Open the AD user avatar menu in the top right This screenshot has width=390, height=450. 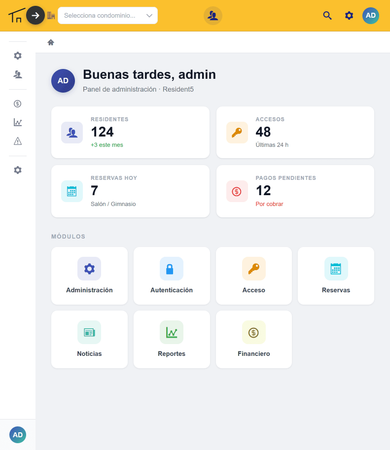[371, 16]
